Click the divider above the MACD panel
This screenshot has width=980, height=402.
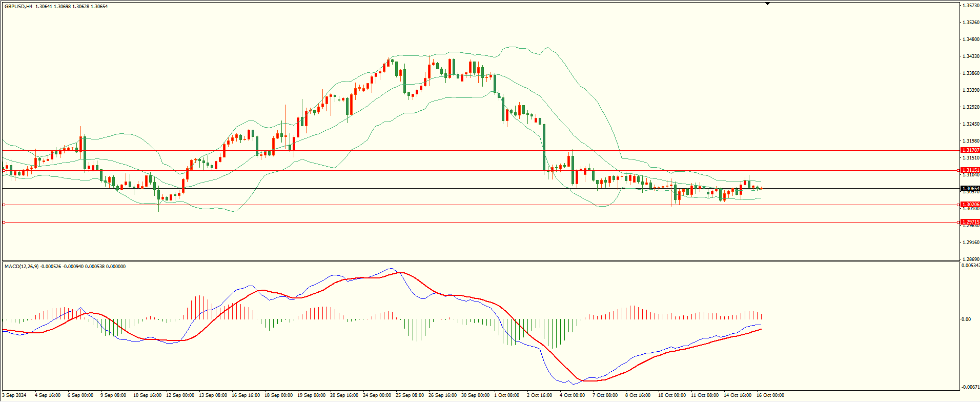pos(480,262)
